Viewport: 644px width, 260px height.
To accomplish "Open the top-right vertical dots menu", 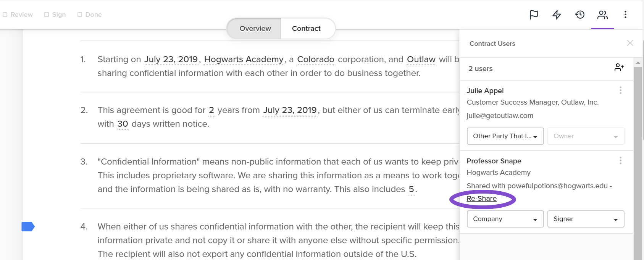I will tap(625, 15).
